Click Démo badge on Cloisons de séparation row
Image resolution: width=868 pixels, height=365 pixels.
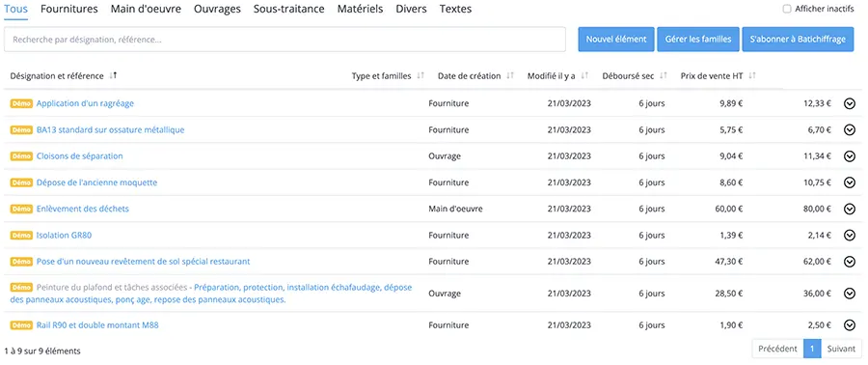(21, 156)
